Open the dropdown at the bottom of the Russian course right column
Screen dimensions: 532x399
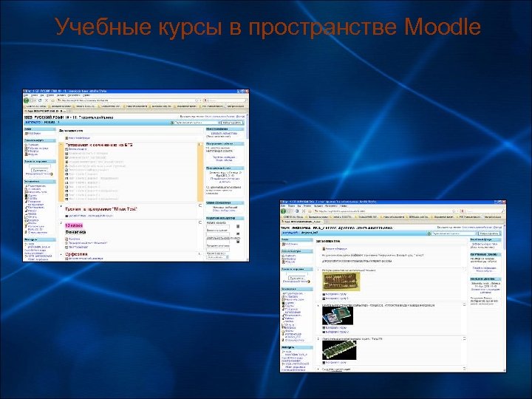217,258
